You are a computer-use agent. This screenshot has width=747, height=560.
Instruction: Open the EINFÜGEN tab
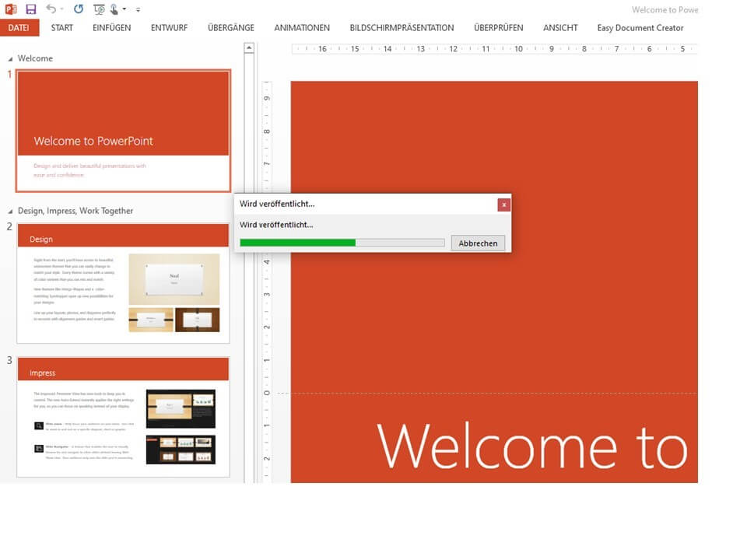tap(112, 28)
